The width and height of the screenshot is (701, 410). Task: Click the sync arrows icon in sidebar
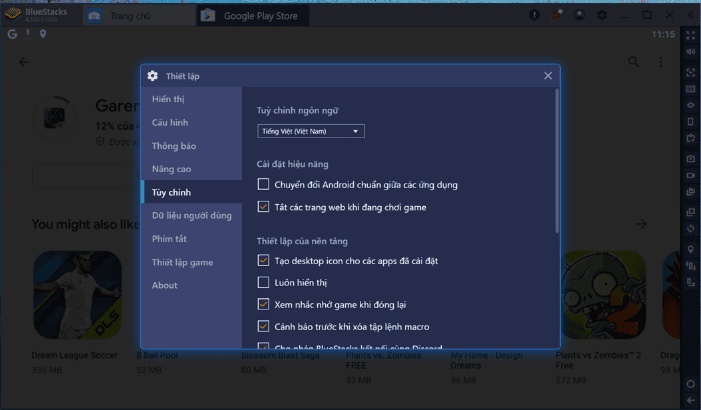[691, 228]
